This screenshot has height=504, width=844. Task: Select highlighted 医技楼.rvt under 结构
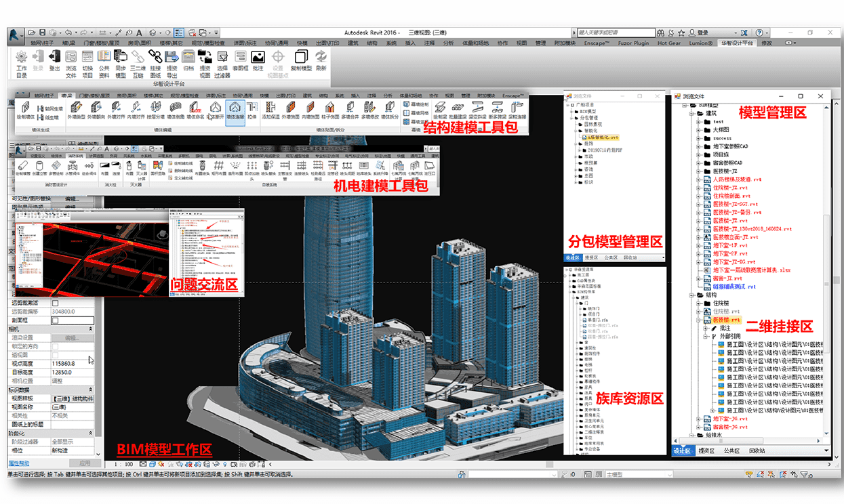click(x=725, y=320)
